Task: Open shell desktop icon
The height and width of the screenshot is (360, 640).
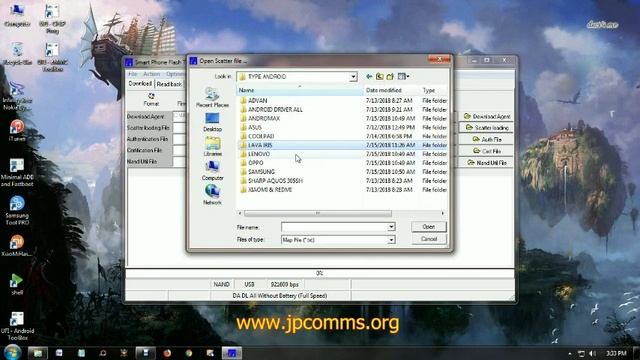Action: pos(17,284)
